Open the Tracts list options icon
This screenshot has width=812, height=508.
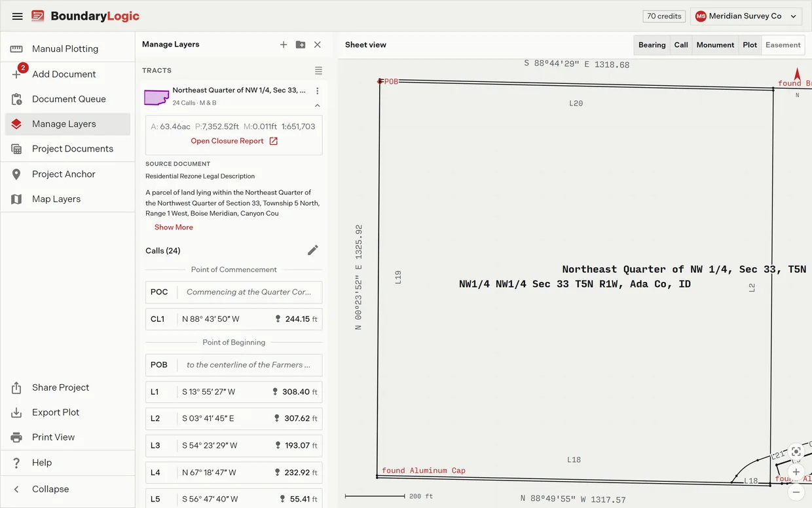click(318, 70)
